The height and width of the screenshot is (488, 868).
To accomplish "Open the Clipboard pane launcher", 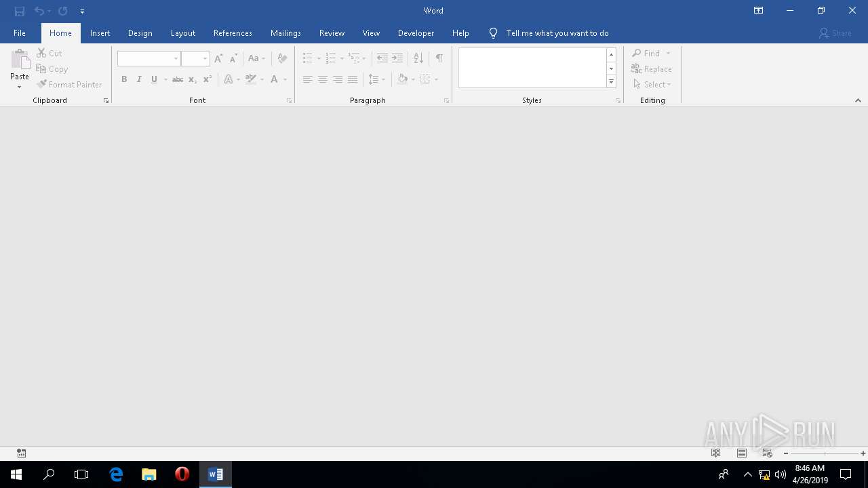I will point(106,100).
